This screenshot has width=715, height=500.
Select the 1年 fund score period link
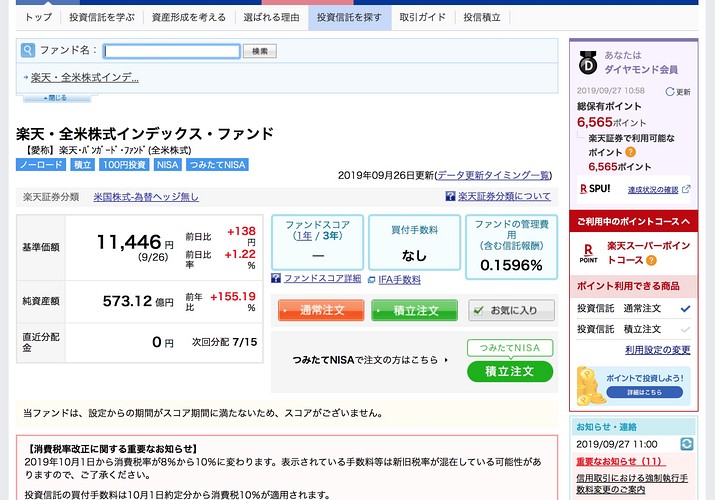pyautogui.click(x=304, y=236)
